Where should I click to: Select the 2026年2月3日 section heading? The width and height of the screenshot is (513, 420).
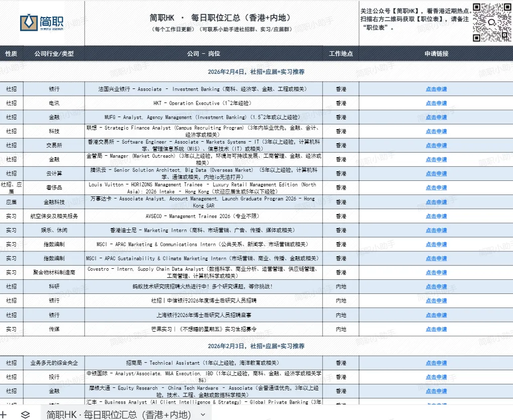[256, 346]
